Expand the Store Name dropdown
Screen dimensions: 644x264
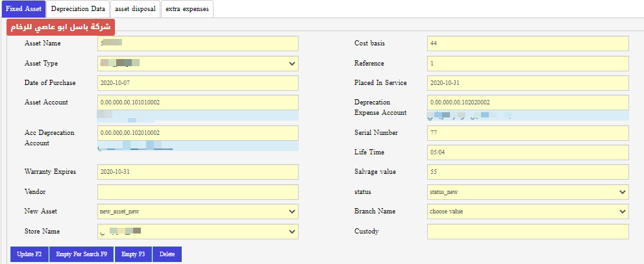pyautogui.click(x=198, y=232)
